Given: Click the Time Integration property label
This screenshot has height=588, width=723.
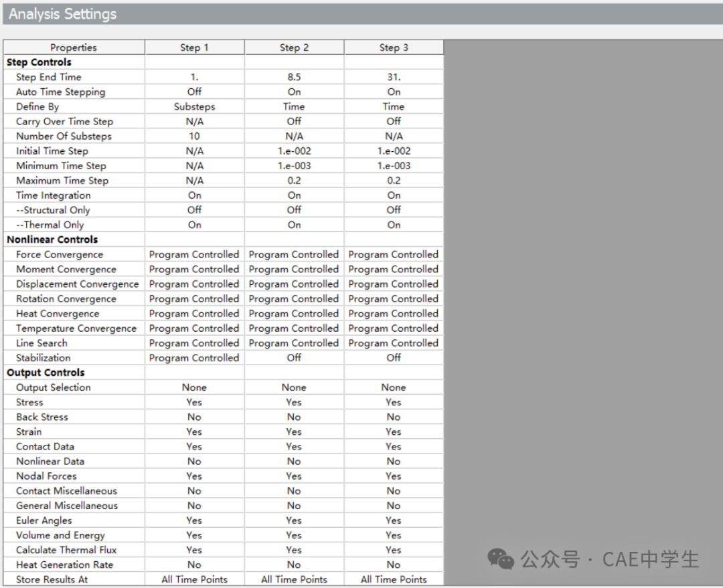Looking at the screenshot, I should coord(53,195).
